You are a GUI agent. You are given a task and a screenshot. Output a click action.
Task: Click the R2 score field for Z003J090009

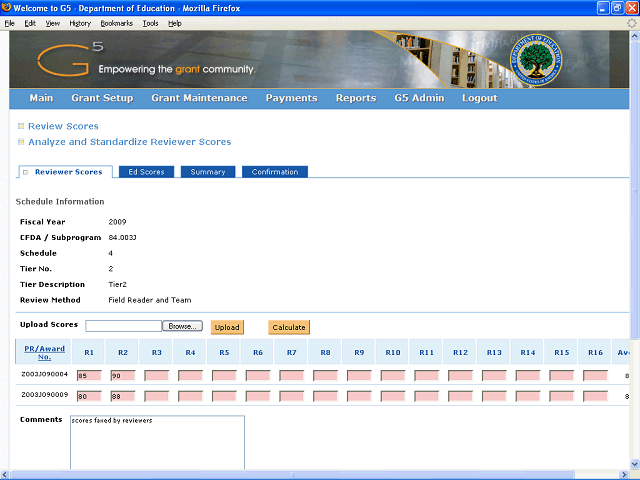(x=123, y=396)
